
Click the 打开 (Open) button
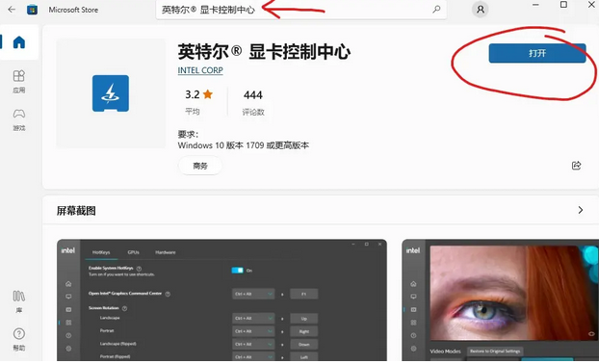pyautogui.click(x=537, y=53)
